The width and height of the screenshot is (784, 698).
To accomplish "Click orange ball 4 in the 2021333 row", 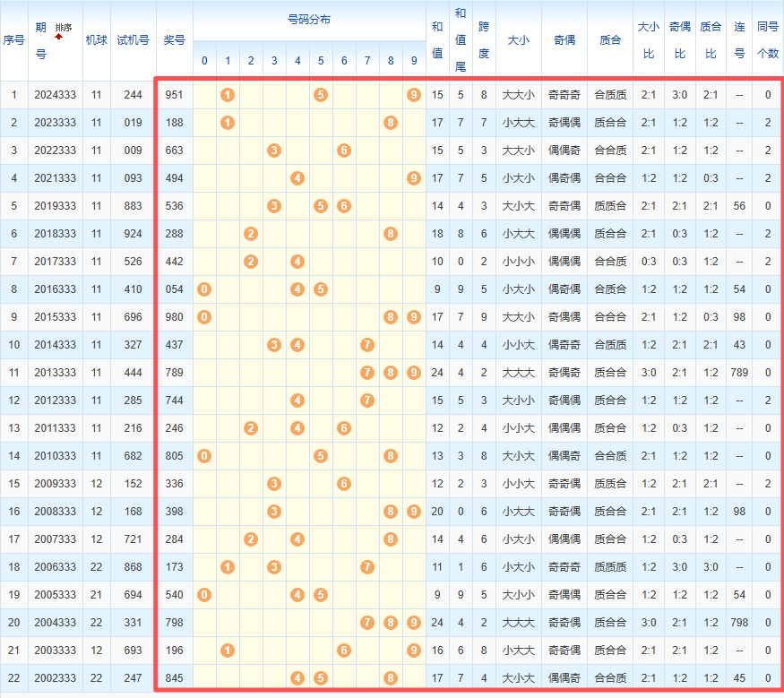I will [x=297, y=178].
